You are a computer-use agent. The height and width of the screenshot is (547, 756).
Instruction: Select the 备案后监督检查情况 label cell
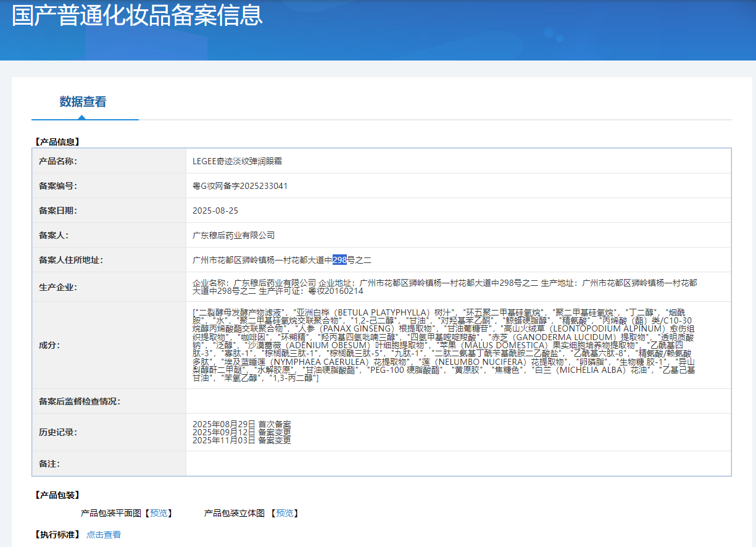point(109,401)
